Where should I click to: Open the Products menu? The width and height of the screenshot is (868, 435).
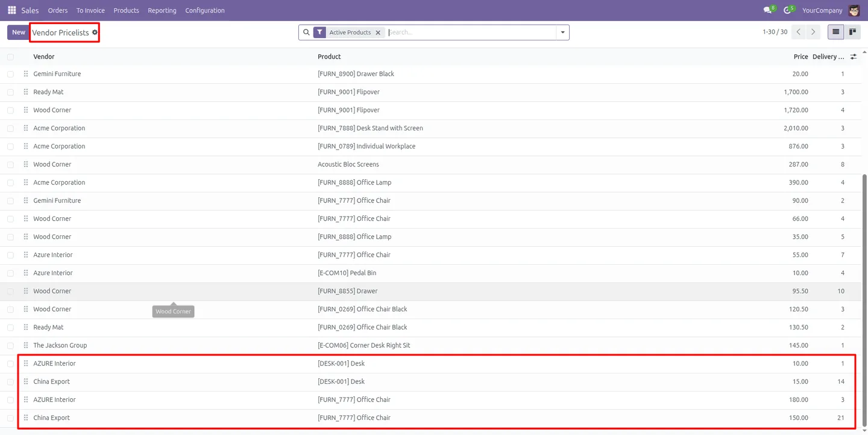point(126,10)
